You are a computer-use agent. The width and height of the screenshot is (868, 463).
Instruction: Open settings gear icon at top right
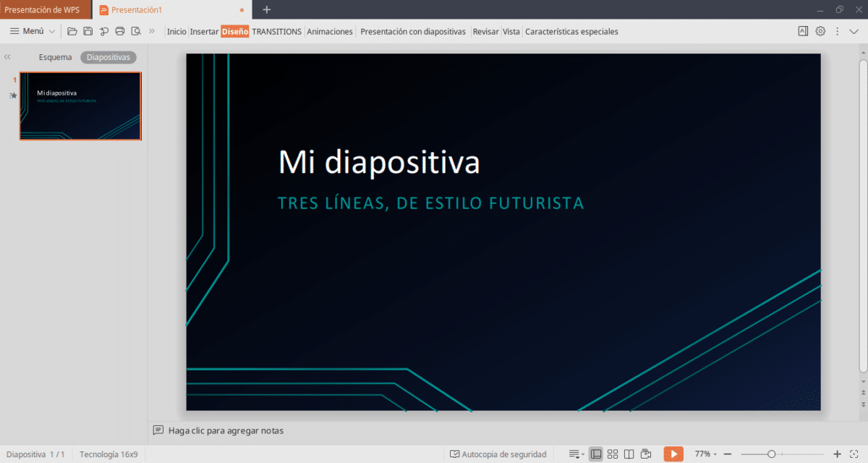820,31
